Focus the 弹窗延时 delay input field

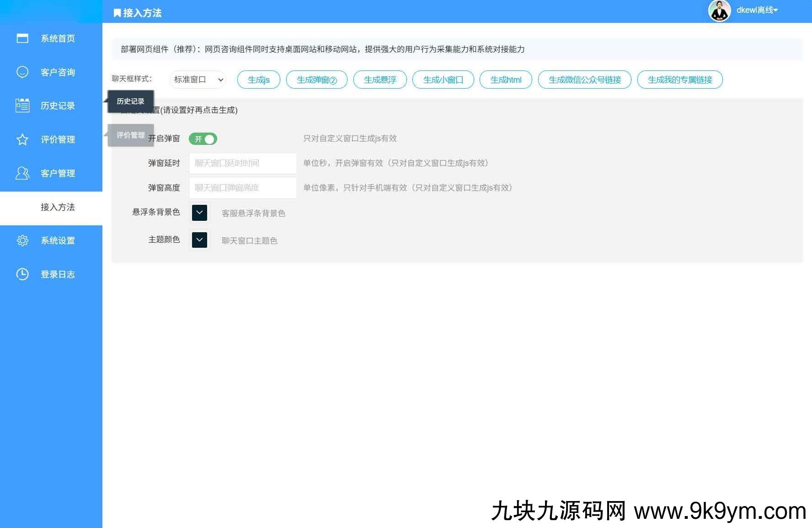[243, 163]
